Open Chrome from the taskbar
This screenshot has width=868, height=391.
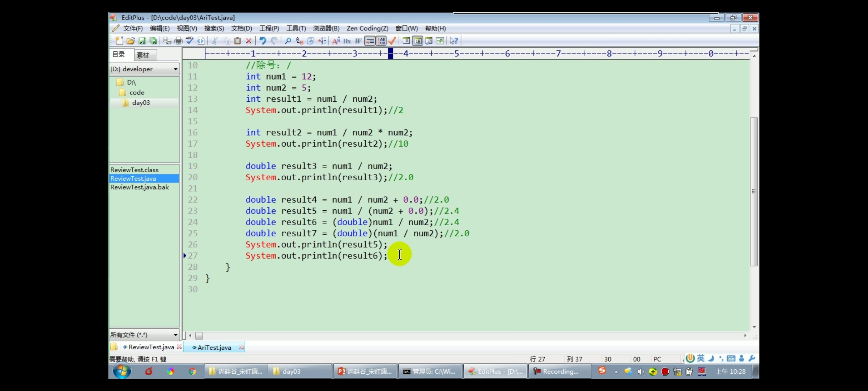point(192,371)
